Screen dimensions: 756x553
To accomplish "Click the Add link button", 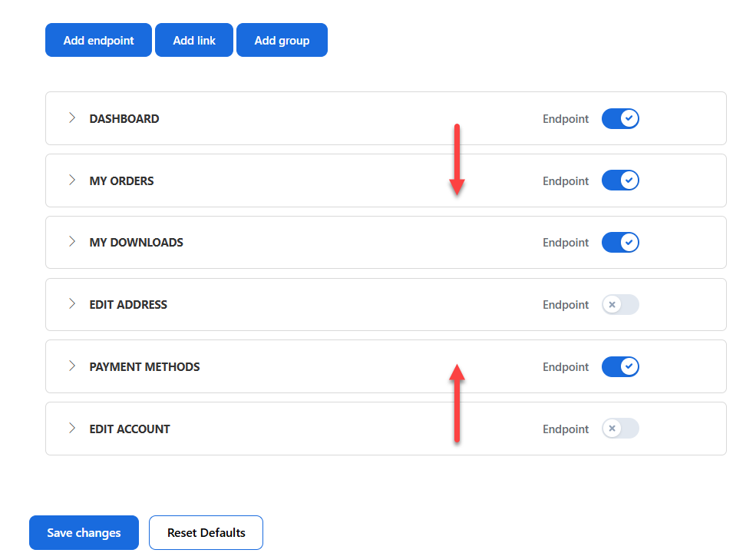I will click(x=193, y=39).
